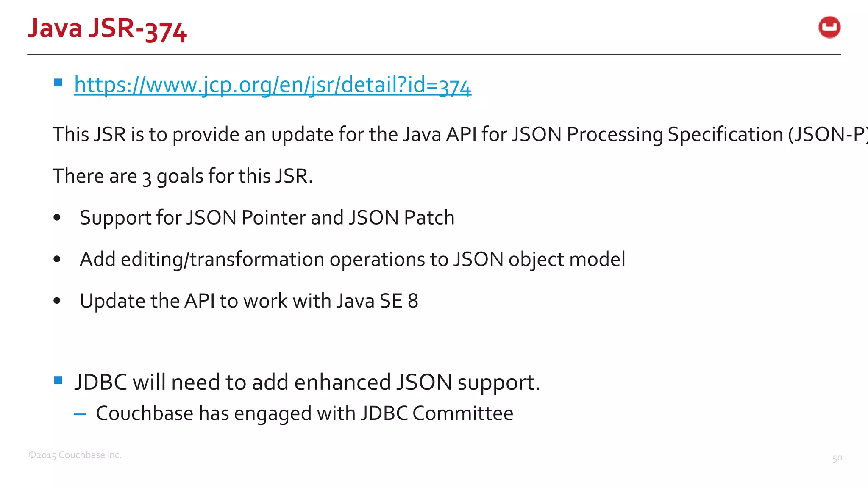The image size is (868, 488).
Task: Click the round bullet beside editing/transformation line
Action: (x=57, y=259)
